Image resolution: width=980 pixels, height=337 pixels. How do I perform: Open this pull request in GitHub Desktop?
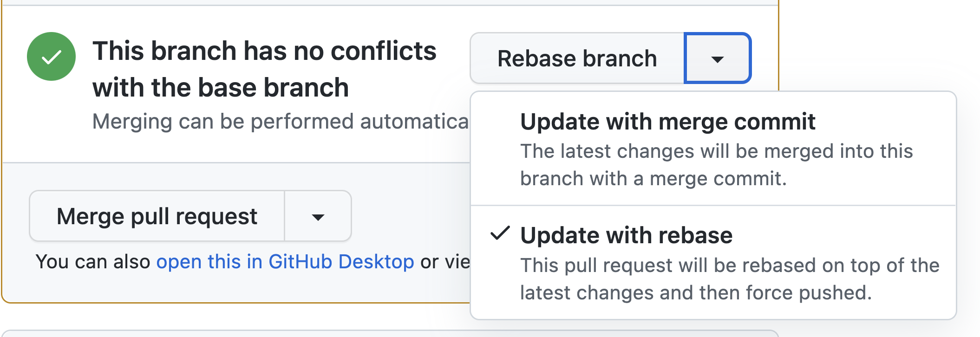286,262
